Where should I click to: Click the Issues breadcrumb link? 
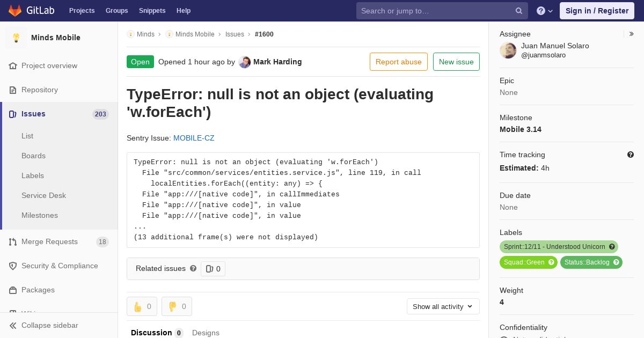pos(235,34)
